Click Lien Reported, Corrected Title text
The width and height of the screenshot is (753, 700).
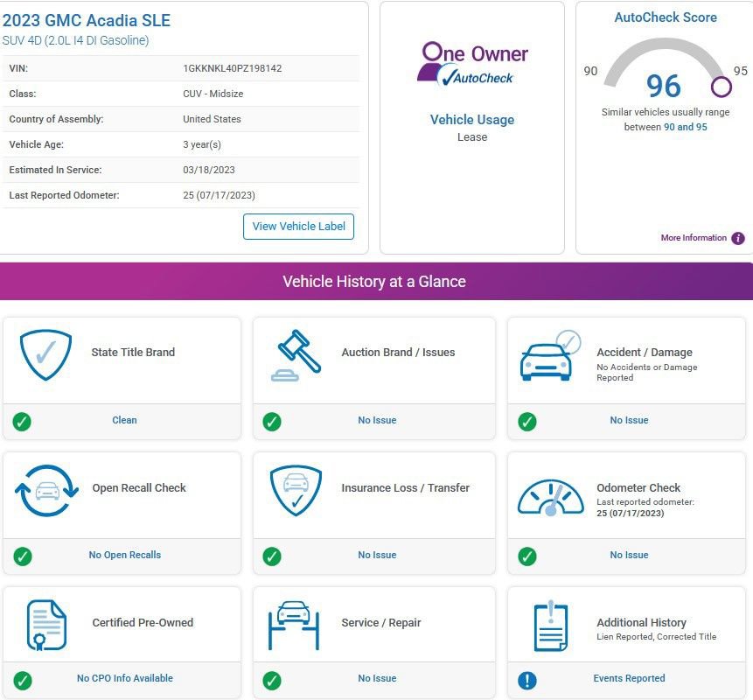[x=657, y=637]
